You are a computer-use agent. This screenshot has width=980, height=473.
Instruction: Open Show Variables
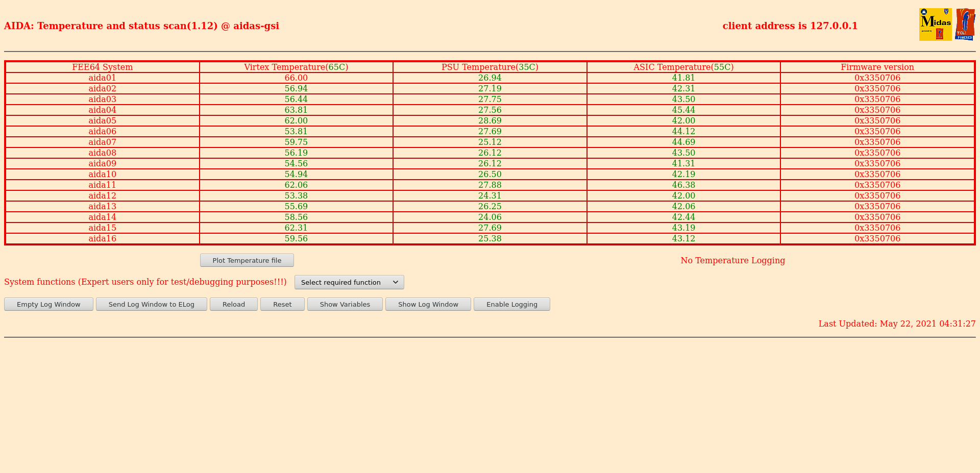345,304
